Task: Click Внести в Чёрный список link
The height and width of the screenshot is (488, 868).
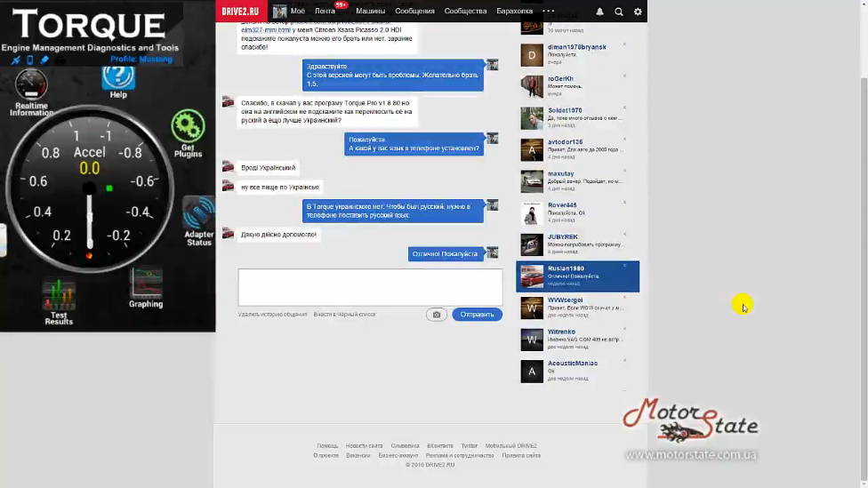Action: [345, 315]
